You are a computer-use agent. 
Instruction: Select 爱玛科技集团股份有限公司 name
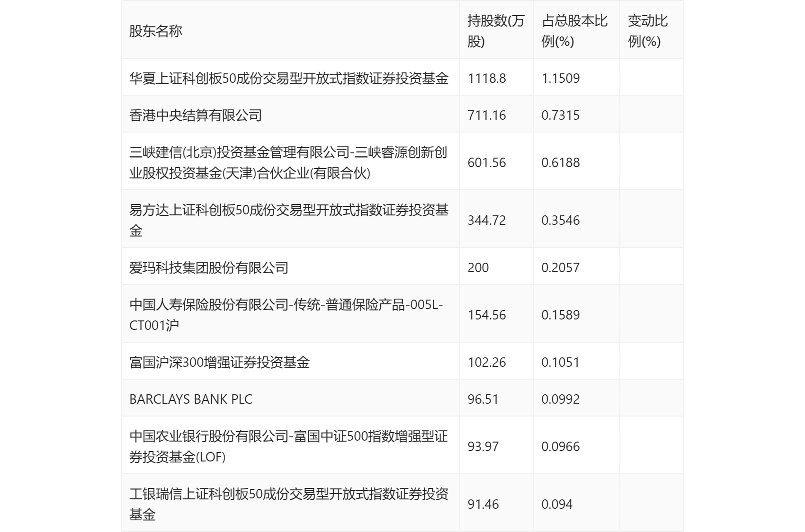tap(209, 267)
